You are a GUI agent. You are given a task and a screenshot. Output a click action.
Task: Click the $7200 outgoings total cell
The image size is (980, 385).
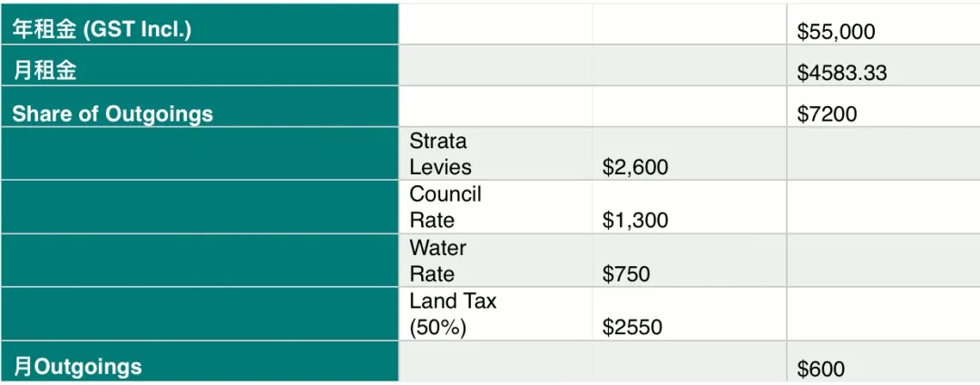(x=883, y=106)
